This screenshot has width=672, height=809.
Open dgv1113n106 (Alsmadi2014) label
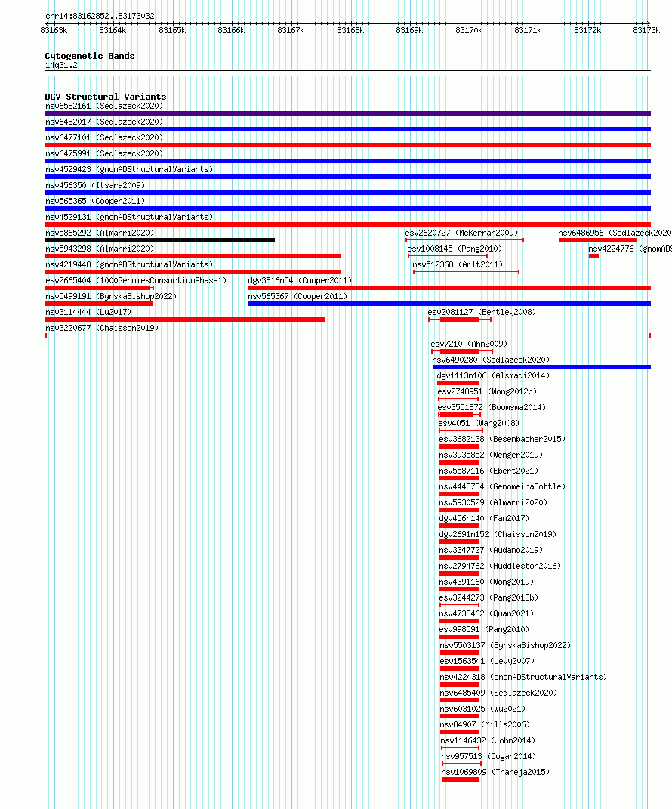493,375
